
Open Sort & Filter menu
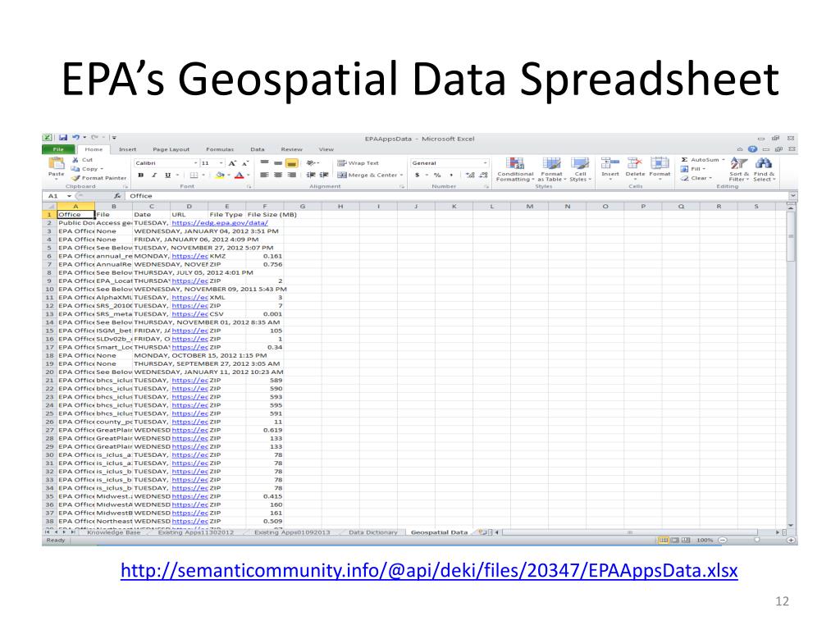[739, 169]
